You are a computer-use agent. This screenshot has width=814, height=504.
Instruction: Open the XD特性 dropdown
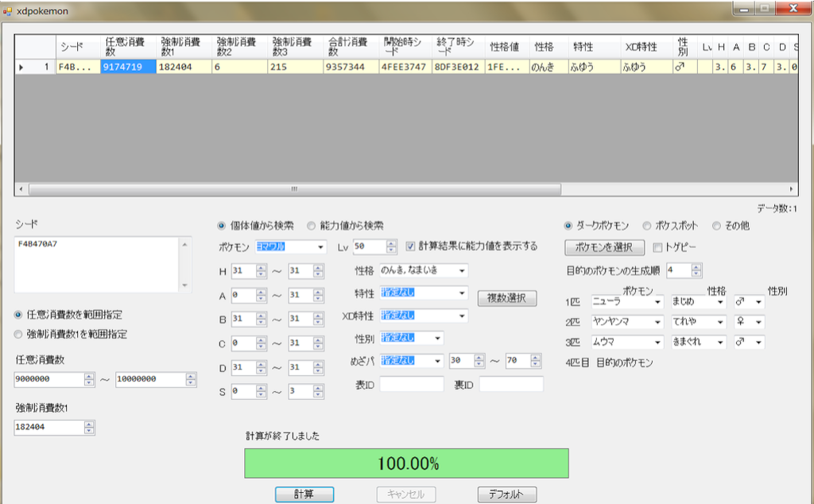462,316
